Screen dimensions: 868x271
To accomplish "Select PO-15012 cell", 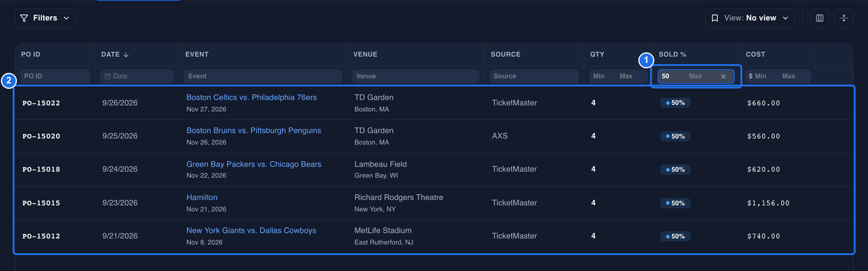I will tap(41, 236).
